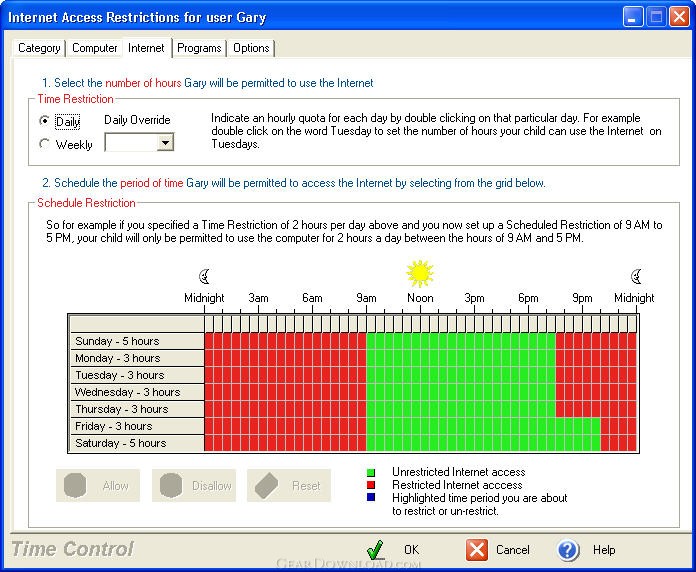Click the 6pm time label
Screen dimensions: 696x572
coord(528,298)
